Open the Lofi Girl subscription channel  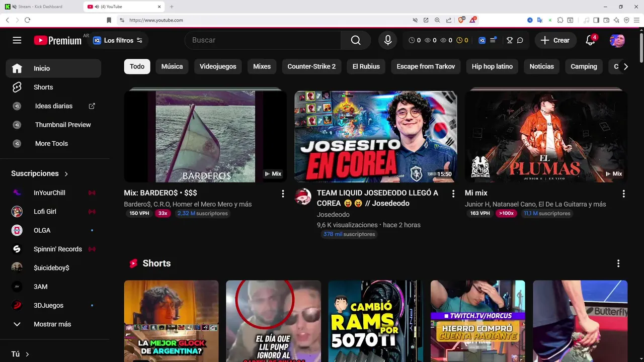[53, 212]
